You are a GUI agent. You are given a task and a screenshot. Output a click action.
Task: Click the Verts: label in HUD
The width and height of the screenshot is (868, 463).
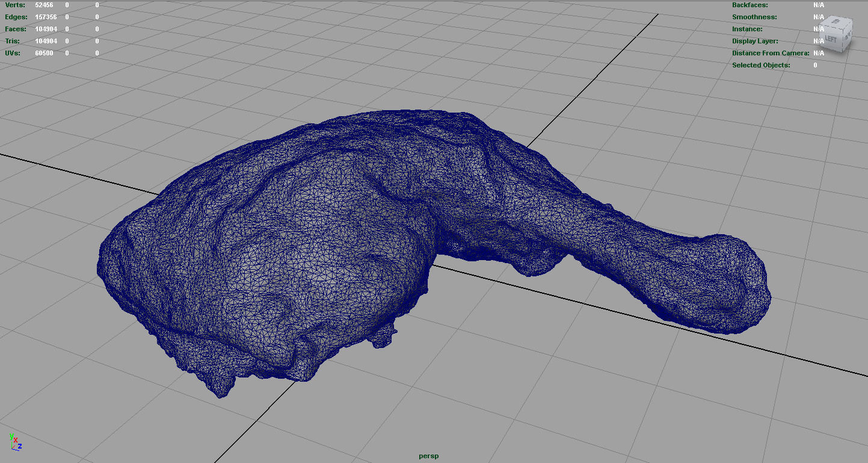tap(15, 5)
